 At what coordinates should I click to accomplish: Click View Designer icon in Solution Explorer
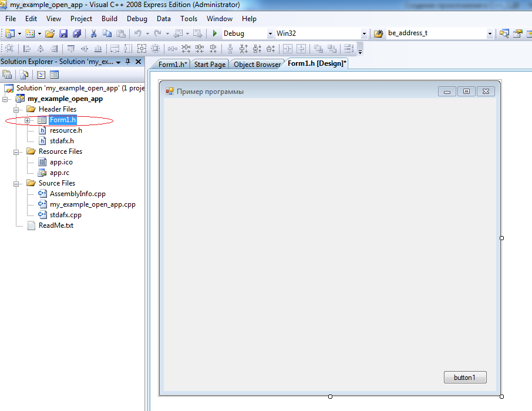(54, 75)
